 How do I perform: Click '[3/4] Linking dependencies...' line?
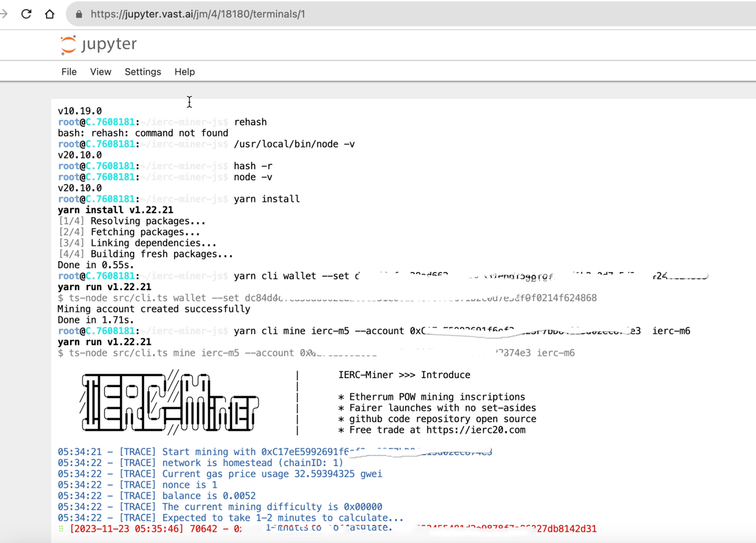(137, 243)
